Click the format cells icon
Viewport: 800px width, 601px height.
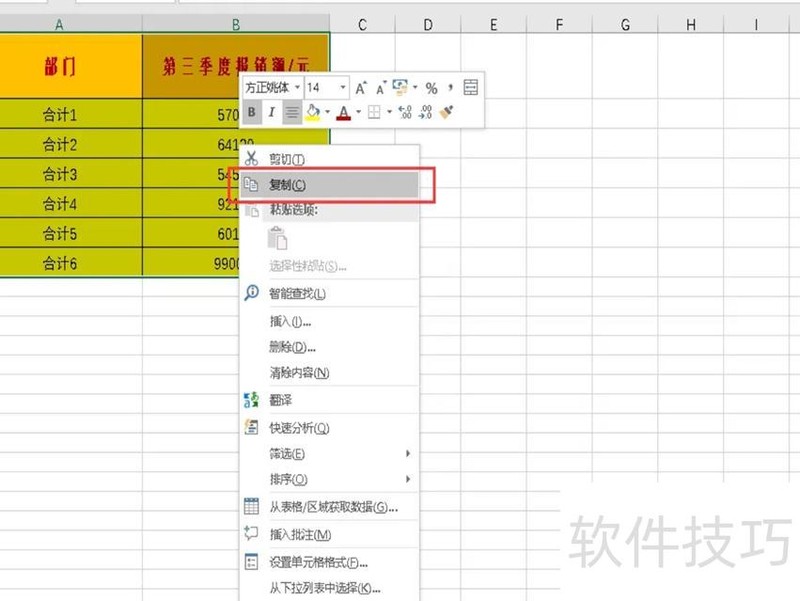point(252,562)
